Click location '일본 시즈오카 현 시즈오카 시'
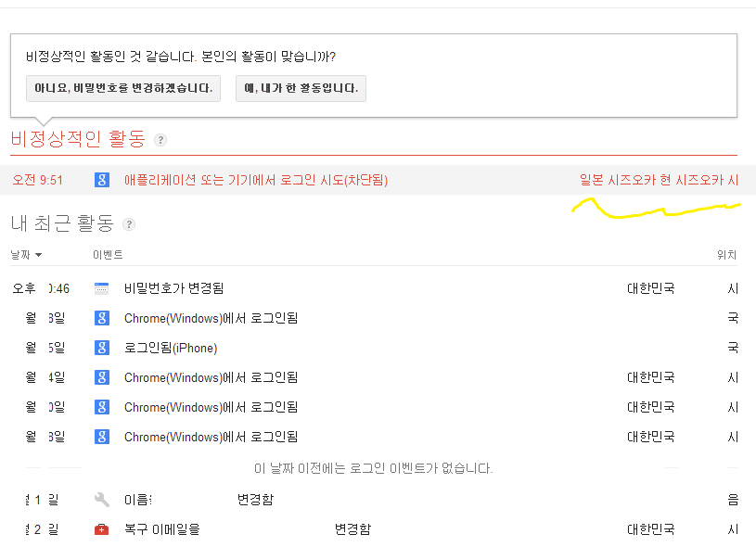756x547 pixels. [x=659, y=180]
